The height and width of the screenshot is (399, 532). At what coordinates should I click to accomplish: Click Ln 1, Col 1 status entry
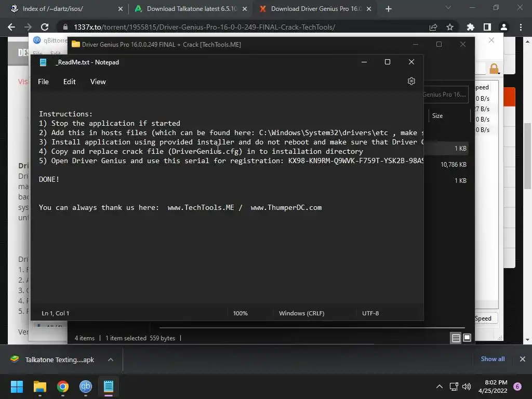pos(55,313)
